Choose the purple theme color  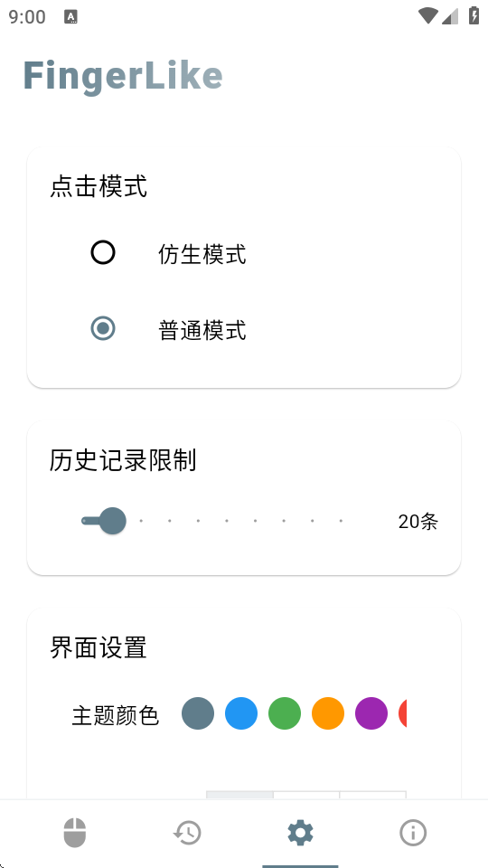coord(371,713)
